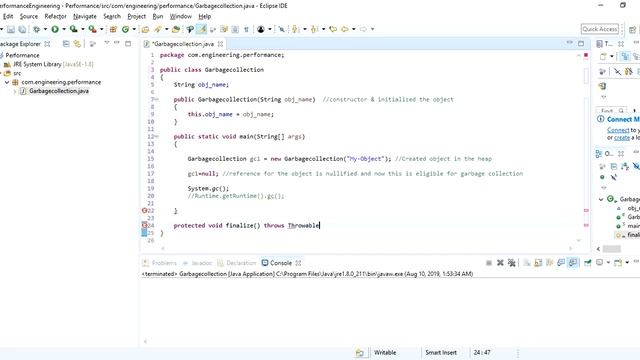
Task: Toggle Show Console When Standard Error Changes
Action: (573, 263)
